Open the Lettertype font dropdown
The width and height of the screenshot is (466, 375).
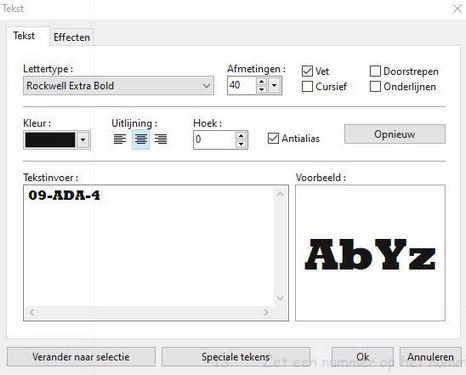pyautogui.click(x=118, y=86)
